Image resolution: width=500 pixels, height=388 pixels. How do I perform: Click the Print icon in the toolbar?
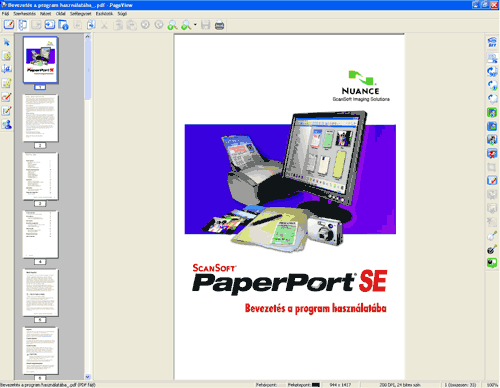click(x=219, y=25)
